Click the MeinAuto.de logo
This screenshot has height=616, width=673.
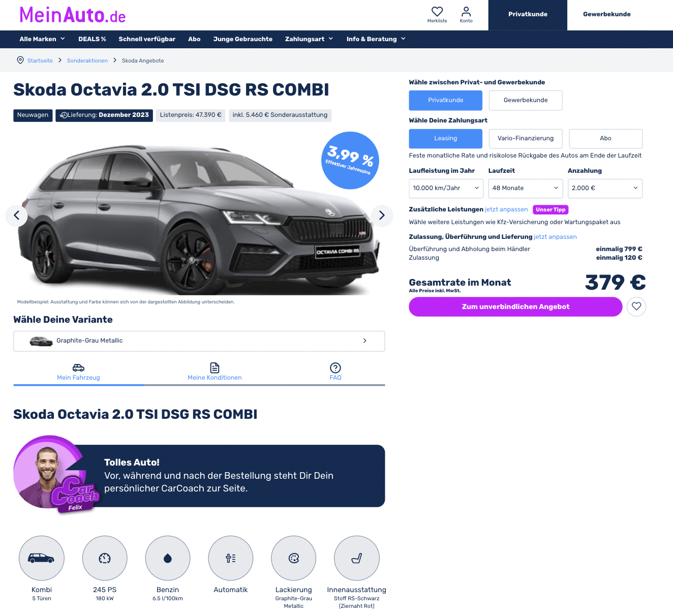[x=73, y=15]
